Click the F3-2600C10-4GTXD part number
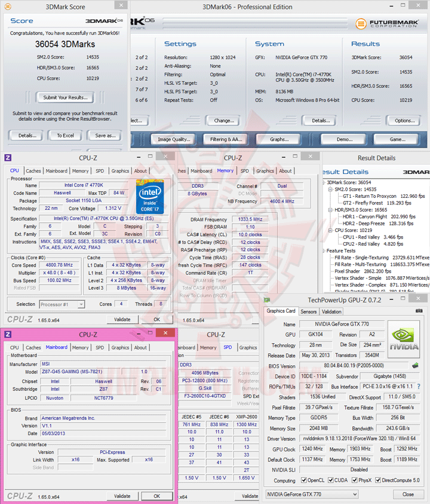The height and width of the screenshot is (504, 430). pyautogui.click(x=205, y=396)
